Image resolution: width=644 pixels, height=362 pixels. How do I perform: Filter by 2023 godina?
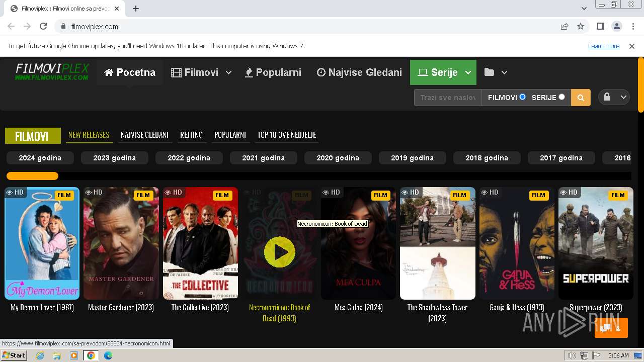pos(115,158)
